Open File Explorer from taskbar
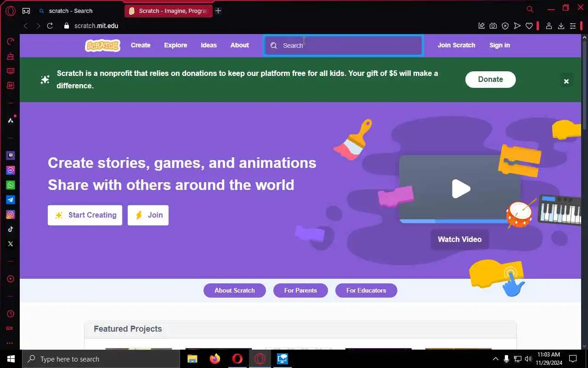588x368 pixels. tap(192, 359)
